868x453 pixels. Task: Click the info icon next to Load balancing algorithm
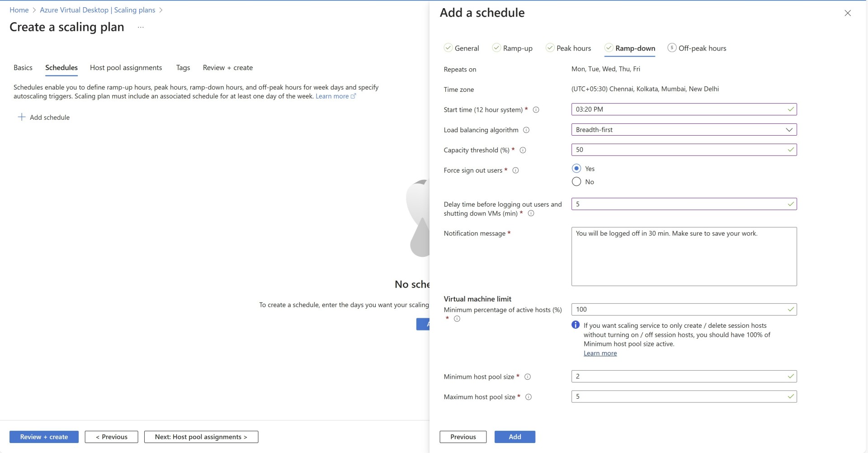coord(526,130)
